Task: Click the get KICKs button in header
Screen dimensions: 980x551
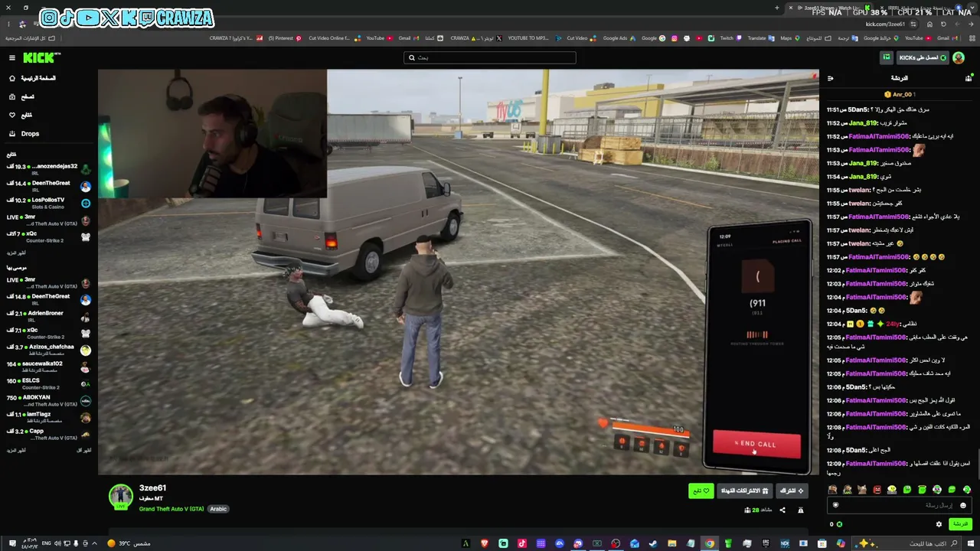Action: click(x=923, y=57)
